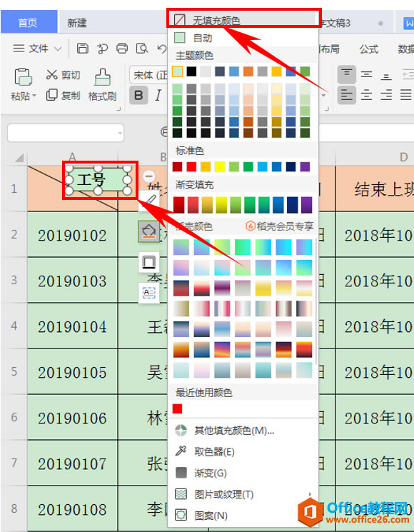Click the shape outline floating icon
The height and width of the screenshot is (532, 414).
point(149,262)
